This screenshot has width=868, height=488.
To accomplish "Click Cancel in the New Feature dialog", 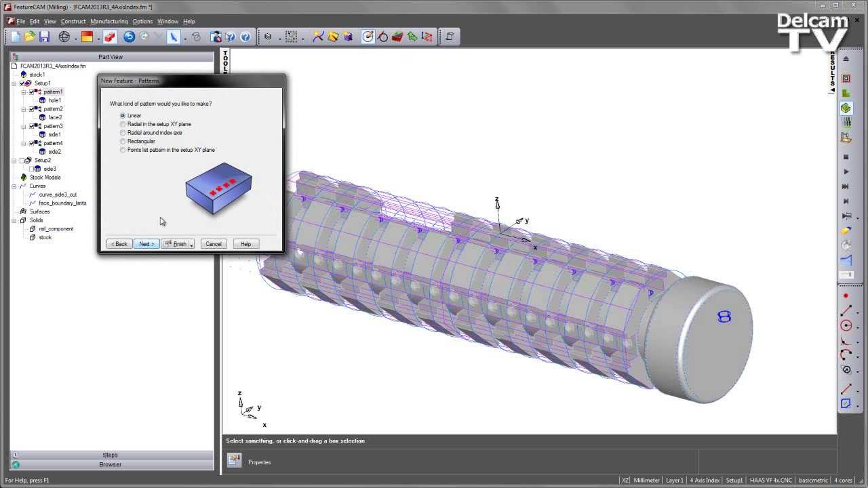I will [x=214, y=244].
